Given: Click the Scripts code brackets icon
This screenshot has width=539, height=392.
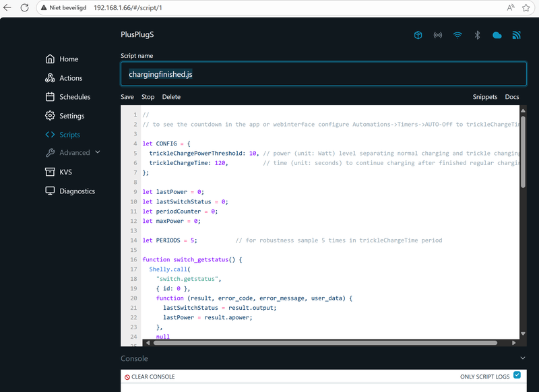Looking at the screenshot, I should 50,135.
